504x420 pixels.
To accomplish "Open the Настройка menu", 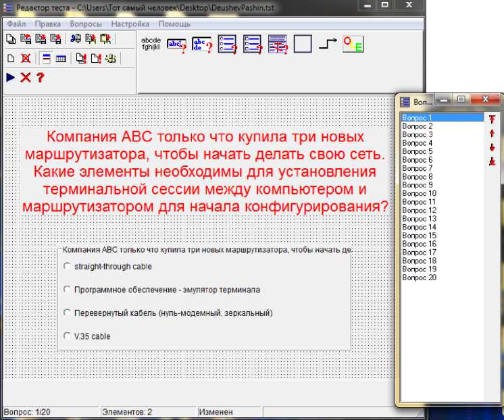I will pyautogui.click(x=130, y=24).
